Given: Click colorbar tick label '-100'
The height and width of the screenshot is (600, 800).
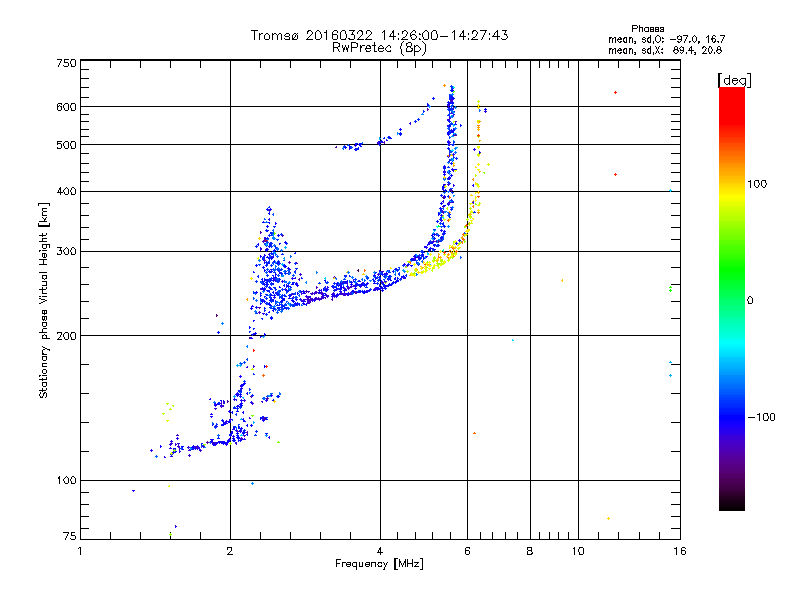Looking at the screenshot, I should pyautogui.click(x=761, y=417).
